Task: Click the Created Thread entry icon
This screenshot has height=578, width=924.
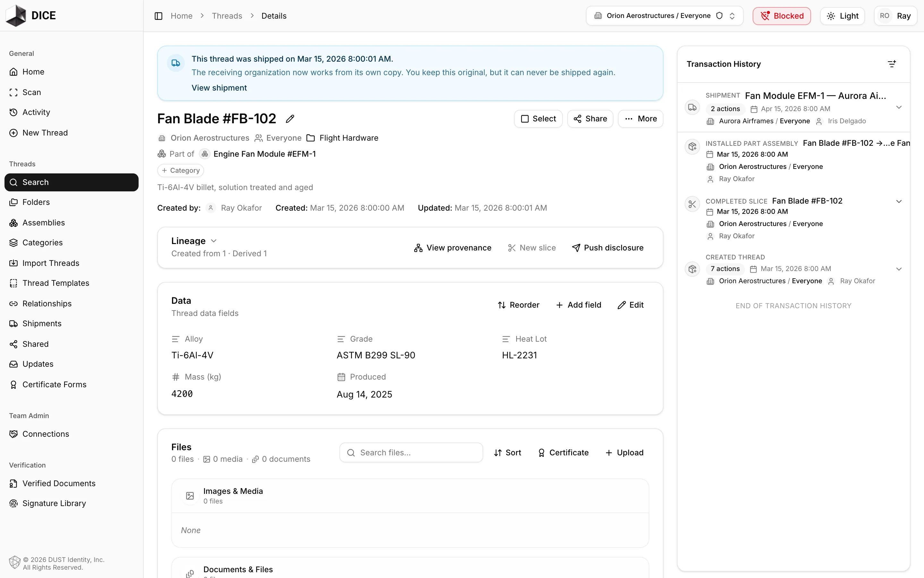Action: pyautogui.click(x=692, y=269)
